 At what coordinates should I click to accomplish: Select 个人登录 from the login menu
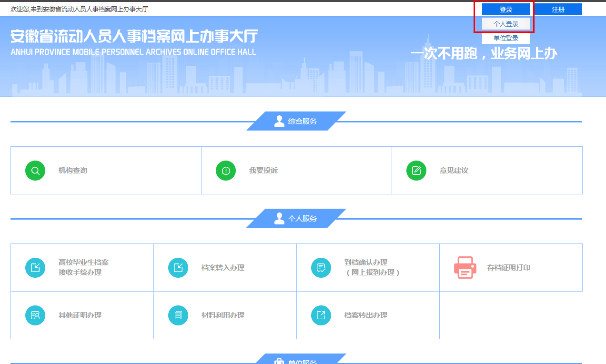point(506,24)
